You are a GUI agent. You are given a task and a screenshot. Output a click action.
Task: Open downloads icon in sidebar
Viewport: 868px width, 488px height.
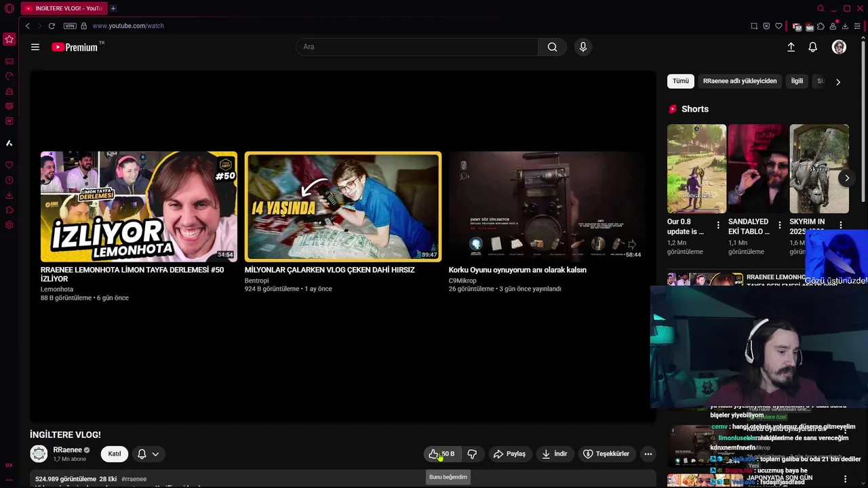(9, 195)
